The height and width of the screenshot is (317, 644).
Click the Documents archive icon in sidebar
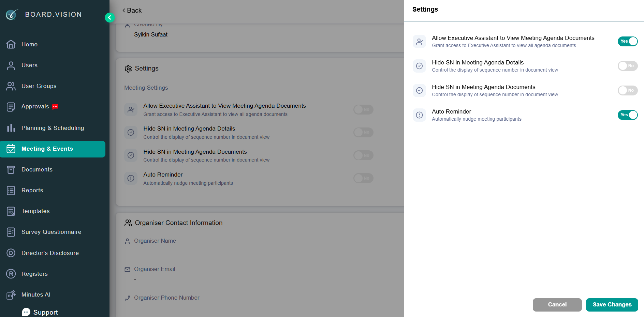click(11, 170)
